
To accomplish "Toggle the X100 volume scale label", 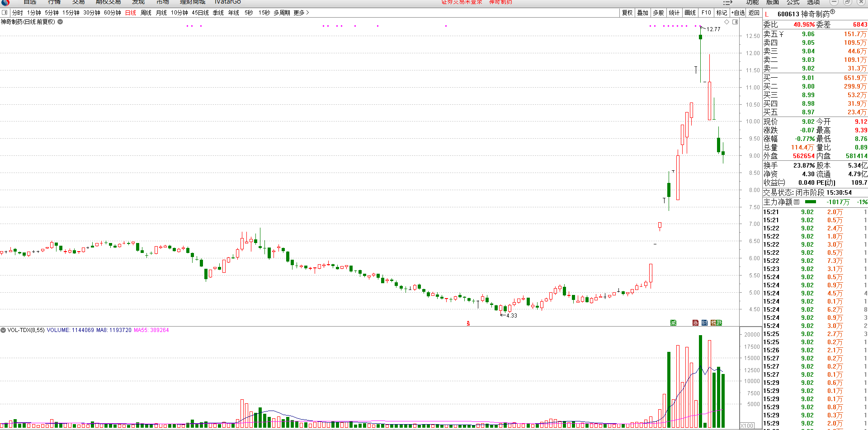I will (x=747, y=426).
